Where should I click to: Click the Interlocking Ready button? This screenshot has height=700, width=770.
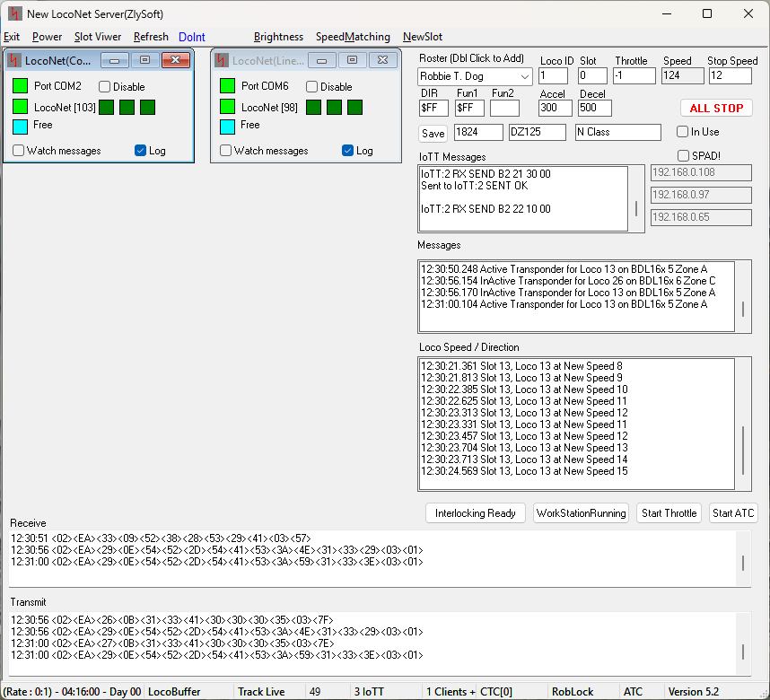click(x=476, y=513)
